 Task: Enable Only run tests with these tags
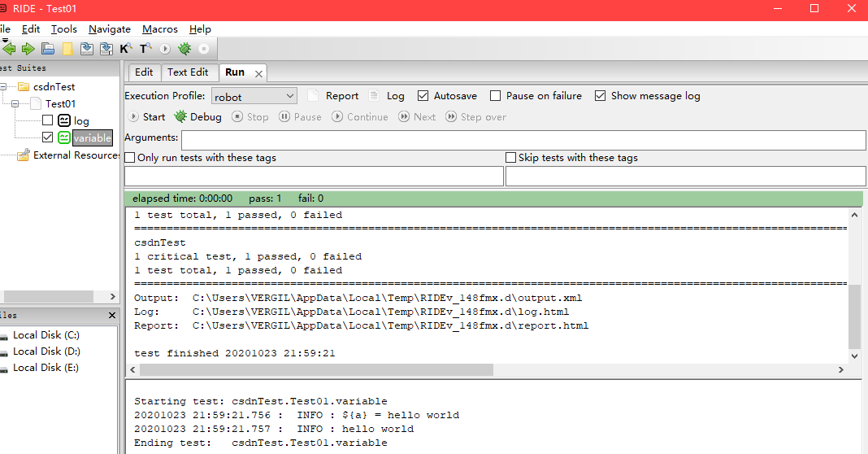coord(130,157)
